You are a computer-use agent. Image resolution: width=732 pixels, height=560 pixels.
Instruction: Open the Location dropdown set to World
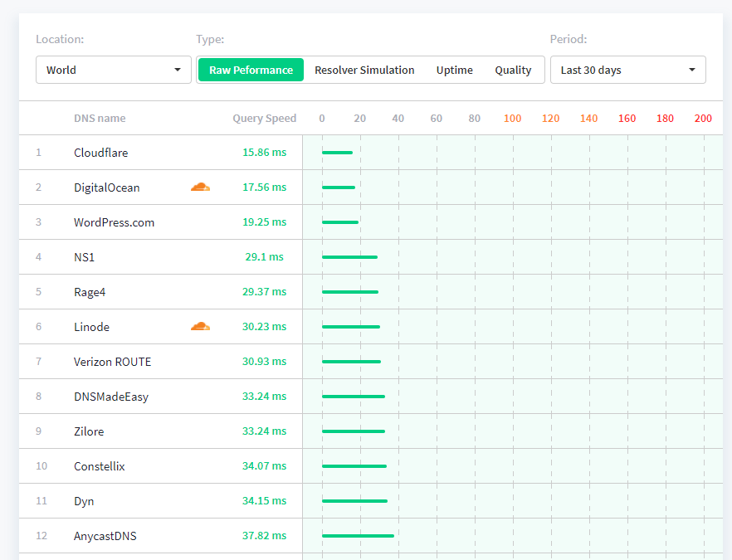coord(114,70)
